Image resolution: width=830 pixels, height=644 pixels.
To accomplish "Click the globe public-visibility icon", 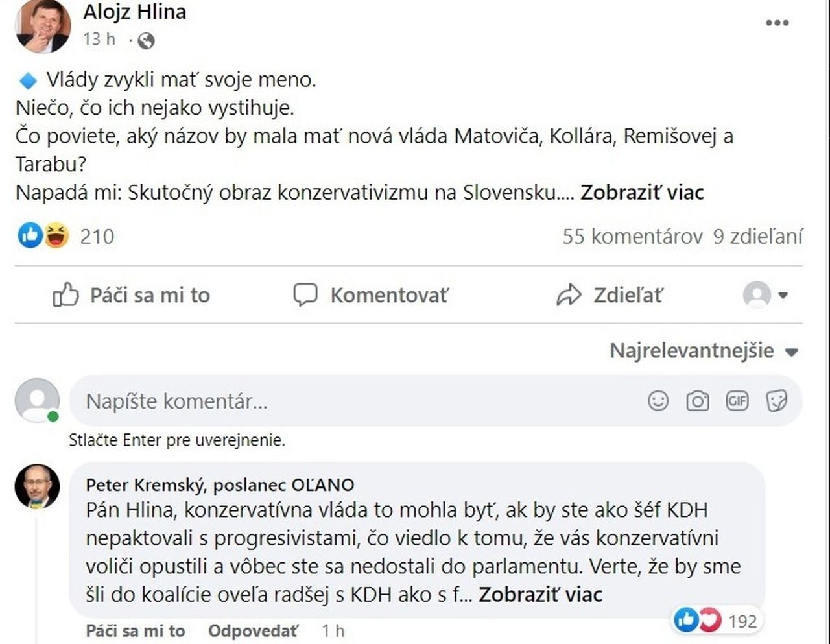I will [147, 41].
